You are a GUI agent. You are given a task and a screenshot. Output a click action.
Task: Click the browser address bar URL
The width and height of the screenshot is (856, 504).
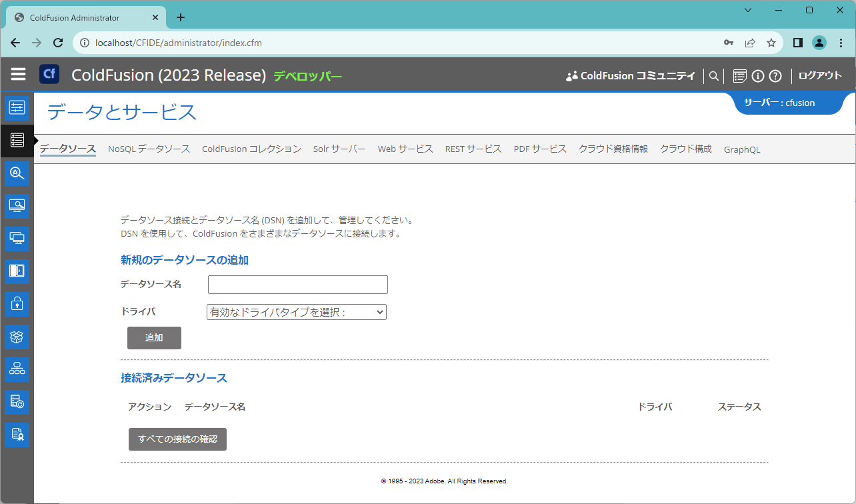point(179,43)
